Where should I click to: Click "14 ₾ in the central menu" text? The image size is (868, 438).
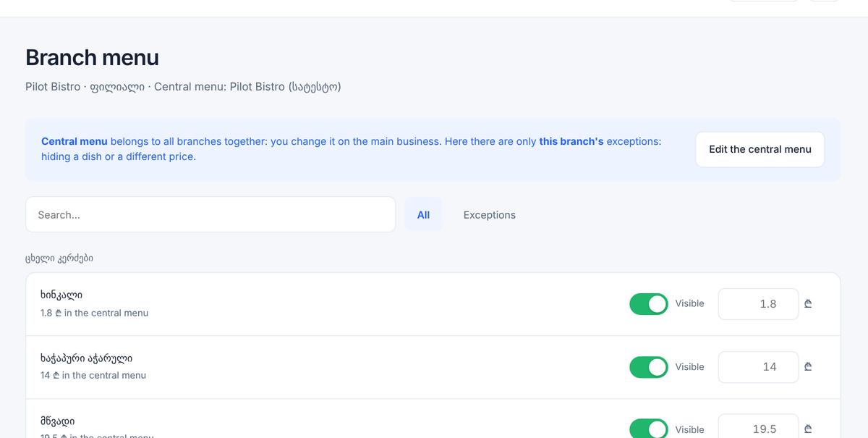pyautogui.click(x=93, y=375)
